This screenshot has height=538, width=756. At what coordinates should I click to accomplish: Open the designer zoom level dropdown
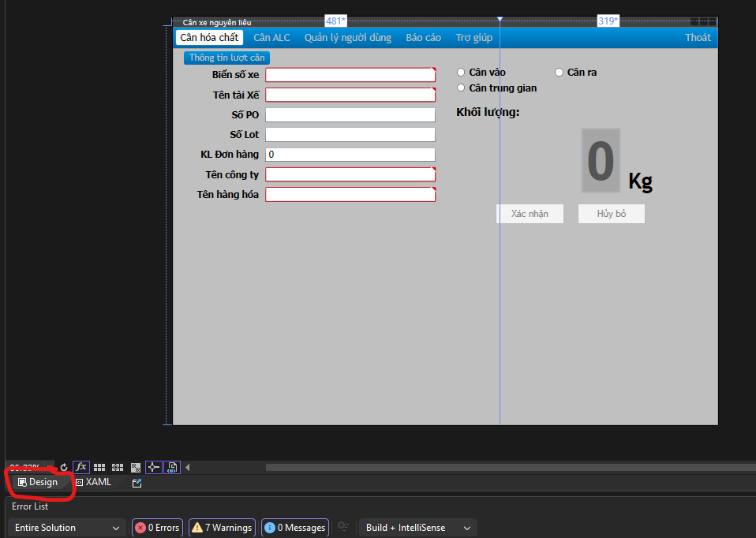tap(47, 467)
